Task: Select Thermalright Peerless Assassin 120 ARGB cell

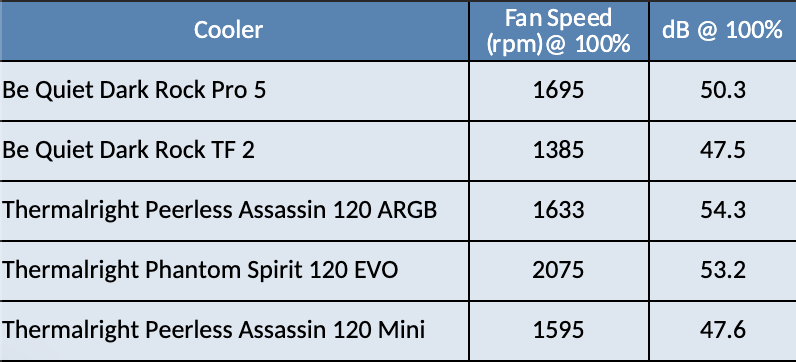Action: coord(234,211)
